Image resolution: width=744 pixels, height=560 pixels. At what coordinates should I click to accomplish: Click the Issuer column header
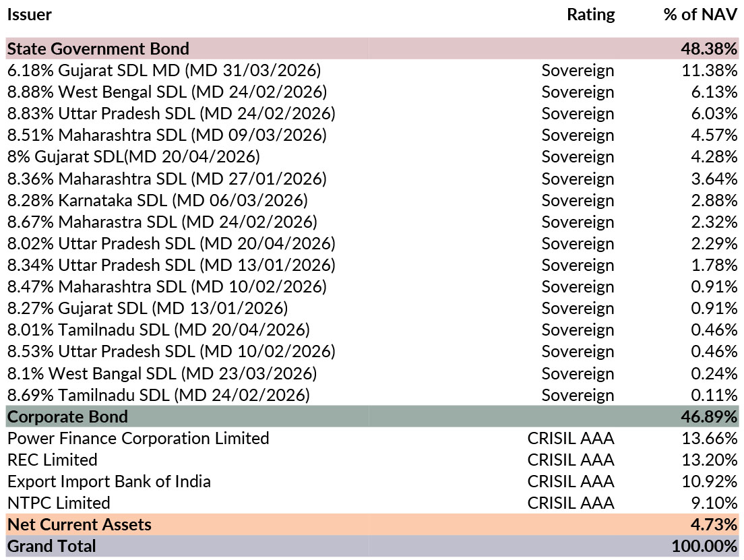(x=30, y=14)
